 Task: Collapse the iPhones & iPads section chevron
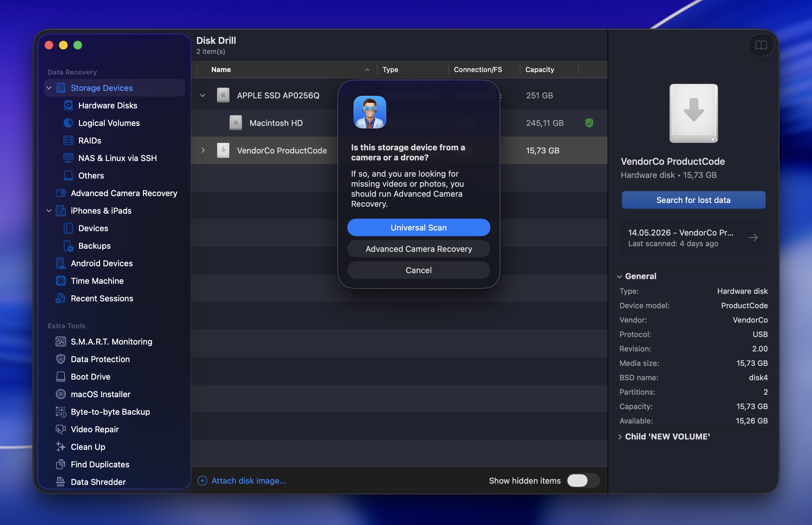[49, 211]
